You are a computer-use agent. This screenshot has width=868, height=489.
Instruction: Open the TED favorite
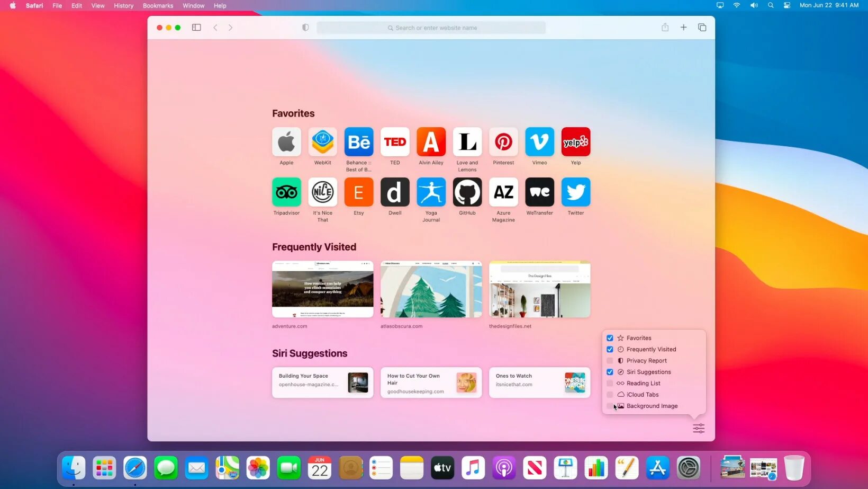coord(395,141)
